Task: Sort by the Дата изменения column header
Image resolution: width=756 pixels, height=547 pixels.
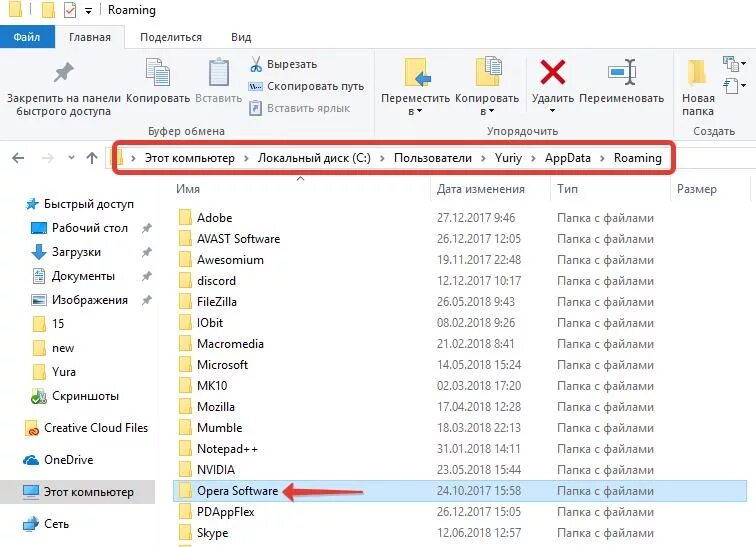Action: [x=481, y=189]
